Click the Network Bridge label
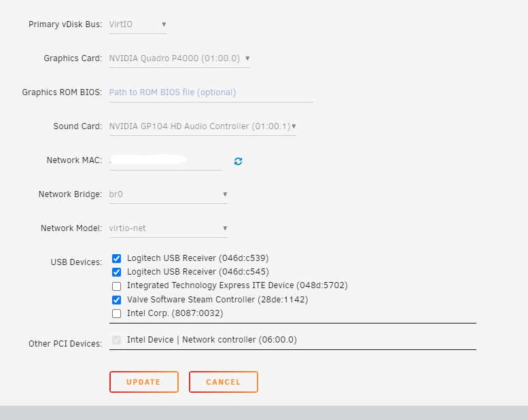 point(71,194)
